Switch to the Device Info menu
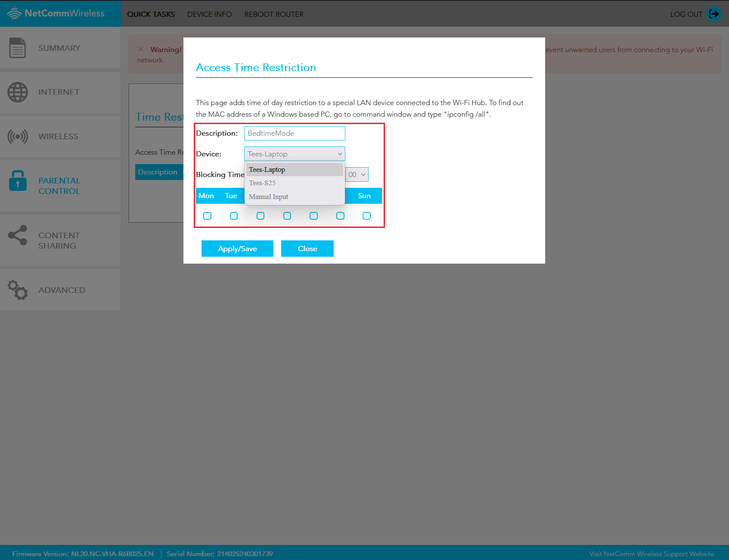The width and height of the screenshot is (729, 560). [x=209, y=14]
